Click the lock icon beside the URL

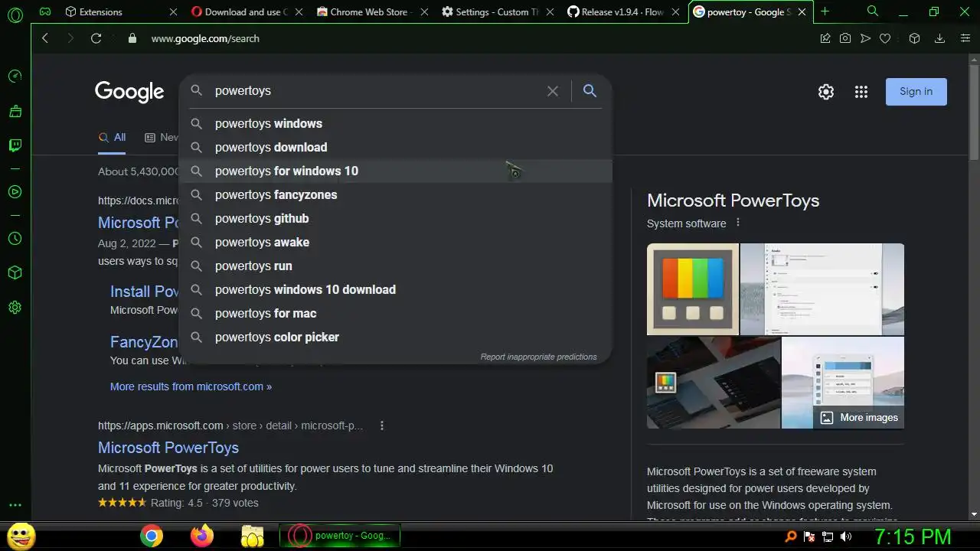(x=132, y=38)
